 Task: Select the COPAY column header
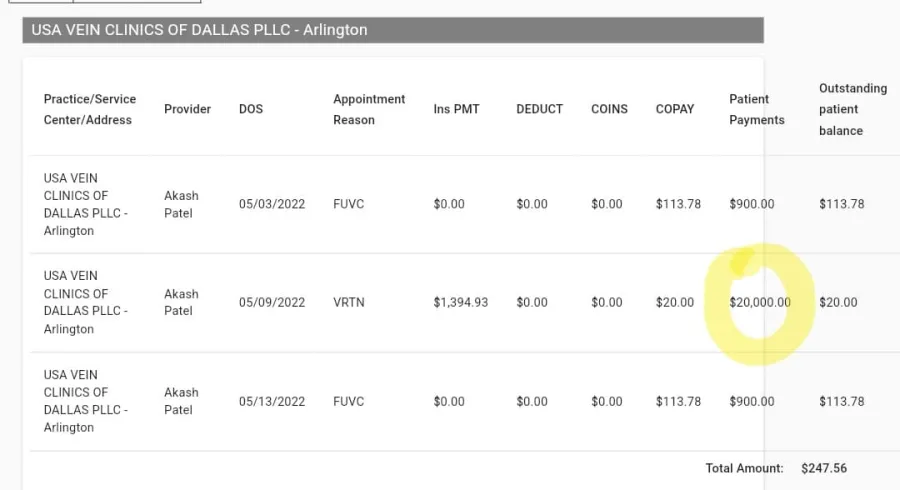(675, 109)
